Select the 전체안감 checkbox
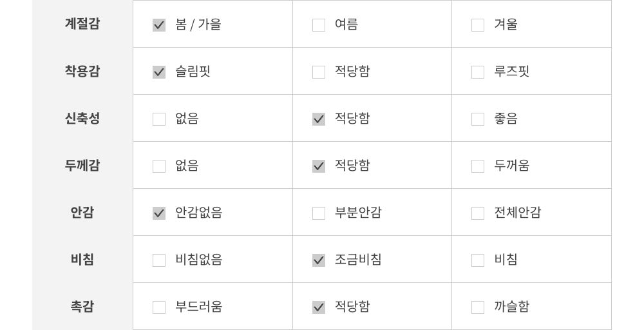The width and height of the screenshot is (644, 330). [x=478, y=213]
